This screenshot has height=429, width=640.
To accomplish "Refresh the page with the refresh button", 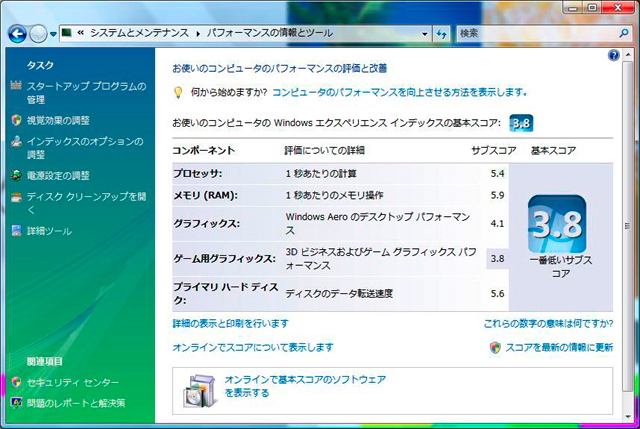I will click(x=441, y=34).
